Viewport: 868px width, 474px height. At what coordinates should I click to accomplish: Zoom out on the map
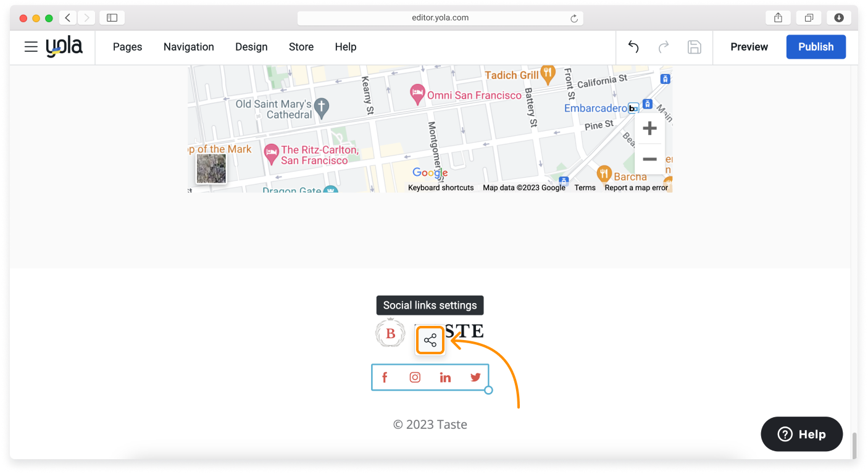[649, 159]
